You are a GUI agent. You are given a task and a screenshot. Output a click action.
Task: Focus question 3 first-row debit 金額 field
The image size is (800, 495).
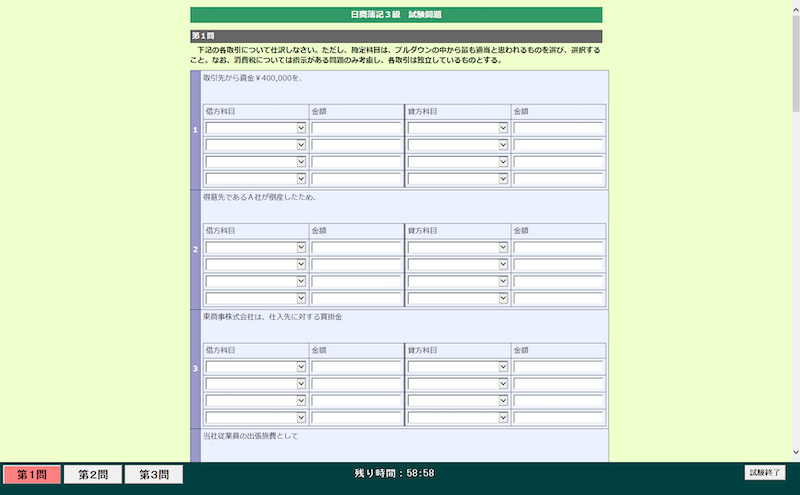tap(357, 366)
